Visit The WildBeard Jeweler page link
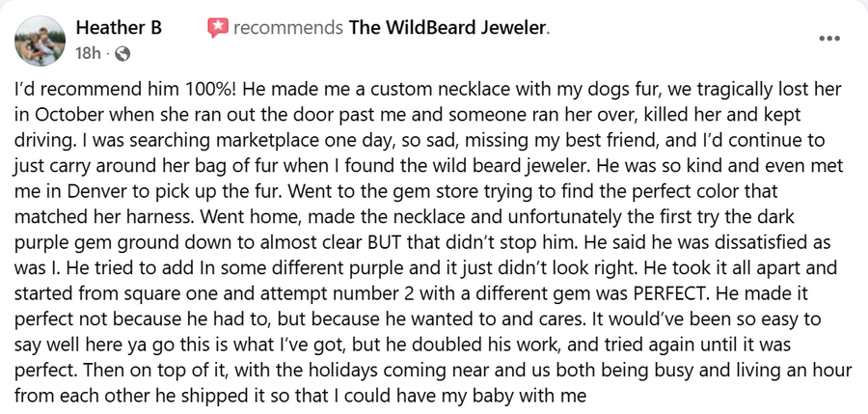868x414 pixels. click(x=447, y=28)
